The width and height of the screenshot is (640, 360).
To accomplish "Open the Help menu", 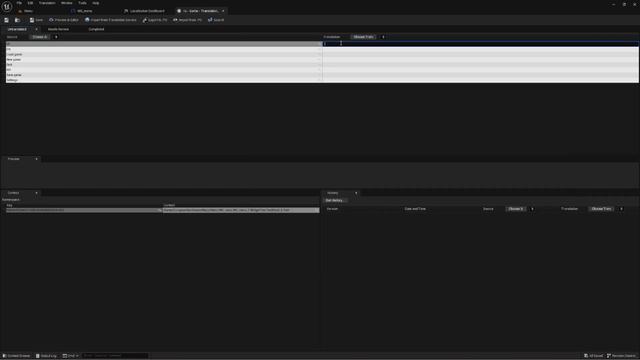I will pos(96,3).
